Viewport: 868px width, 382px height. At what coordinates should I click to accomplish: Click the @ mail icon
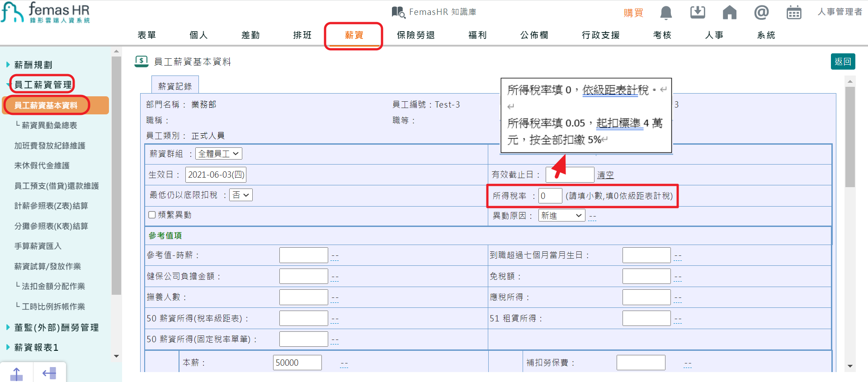pos(761,13)
